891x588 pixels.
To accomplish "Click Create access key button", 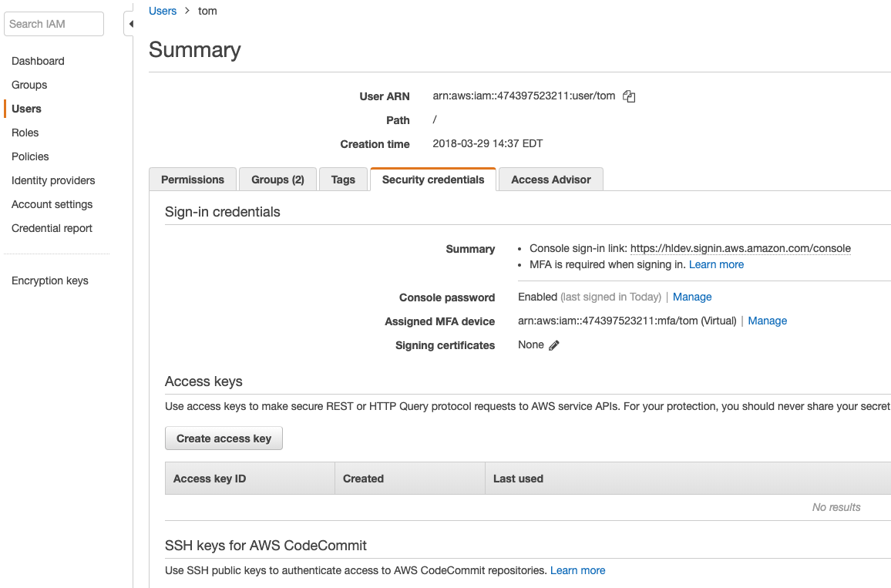I will coord(224,438).
